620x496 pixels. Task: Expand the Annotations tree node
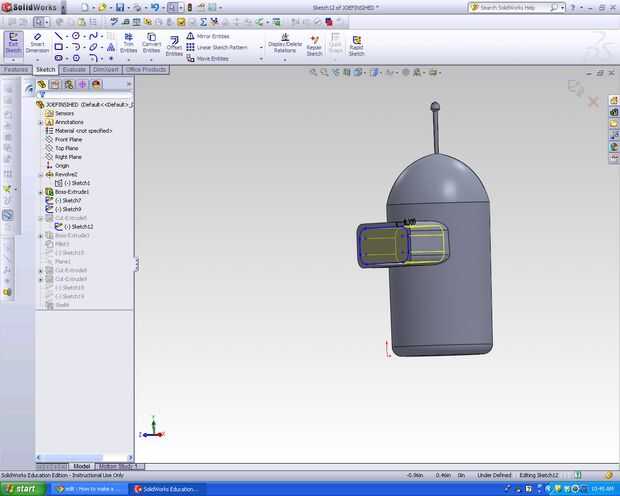tap(40, 122)
